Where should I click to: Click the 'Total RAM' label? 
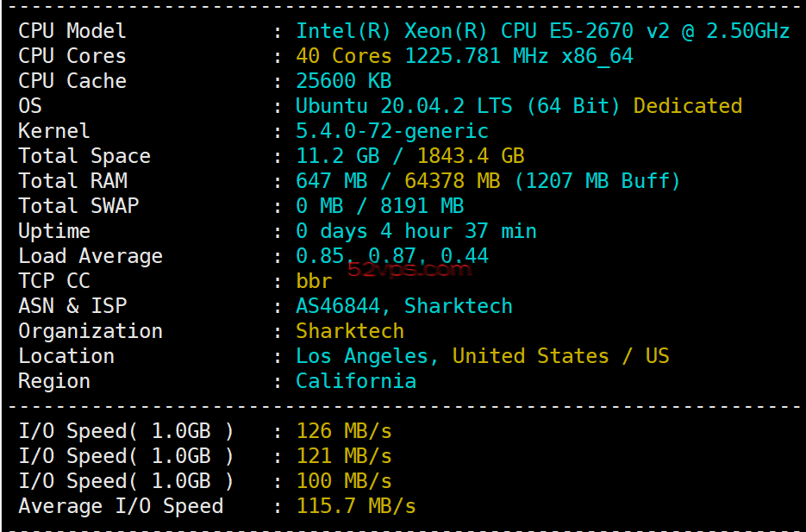72,181
